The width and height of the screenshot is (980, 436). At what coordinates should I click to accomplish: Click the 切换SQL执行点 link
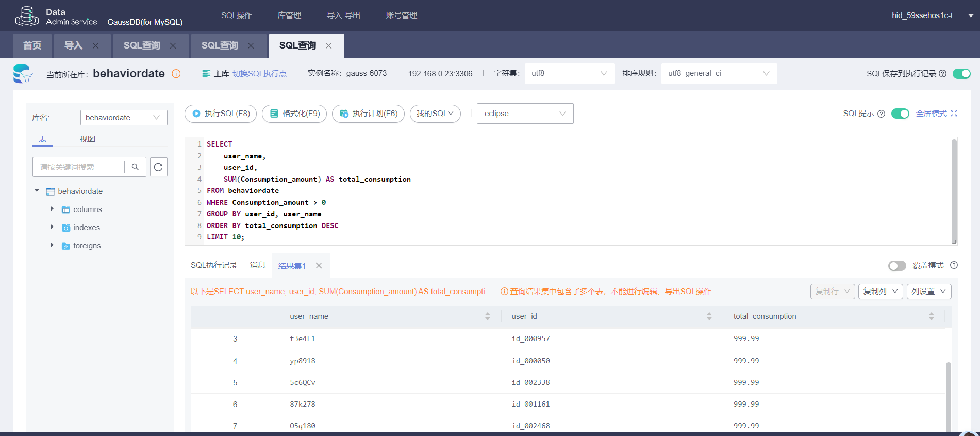(x=259, y=74)
